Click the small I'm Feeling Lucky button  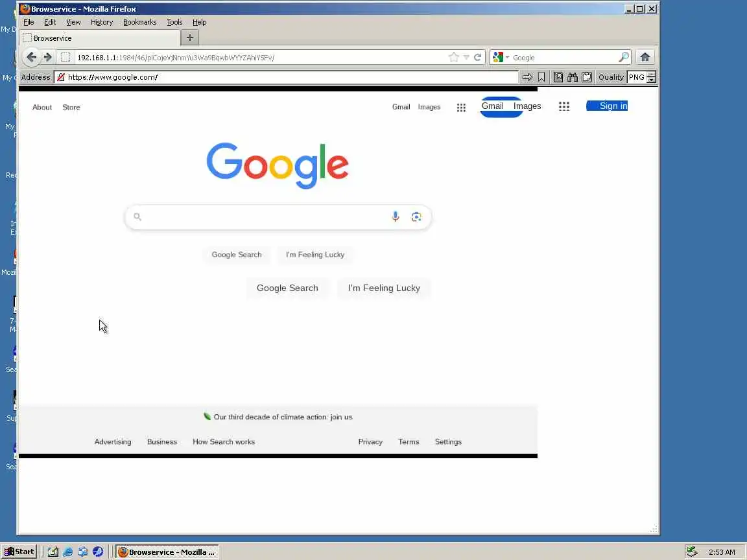pos(315,255)
